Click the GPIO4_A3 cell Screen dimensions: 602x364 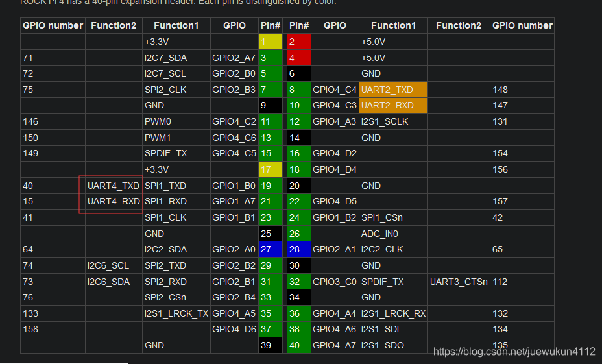(335, 121)
